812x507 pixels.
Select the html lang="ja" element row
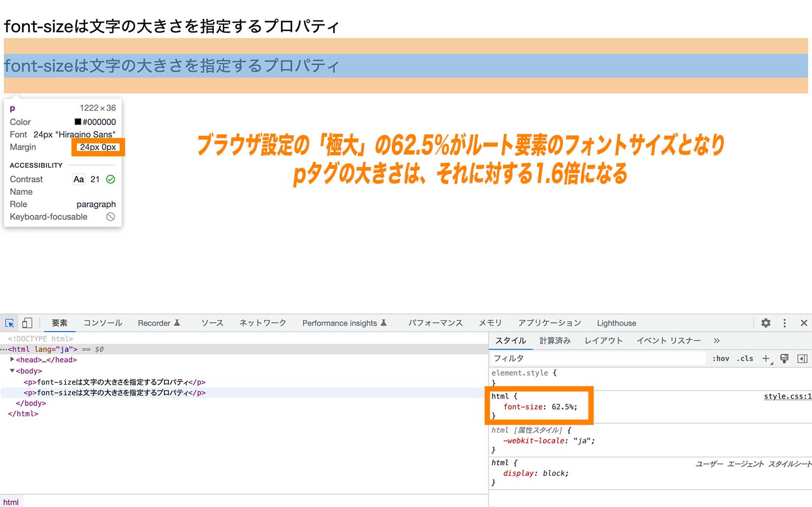244,349
